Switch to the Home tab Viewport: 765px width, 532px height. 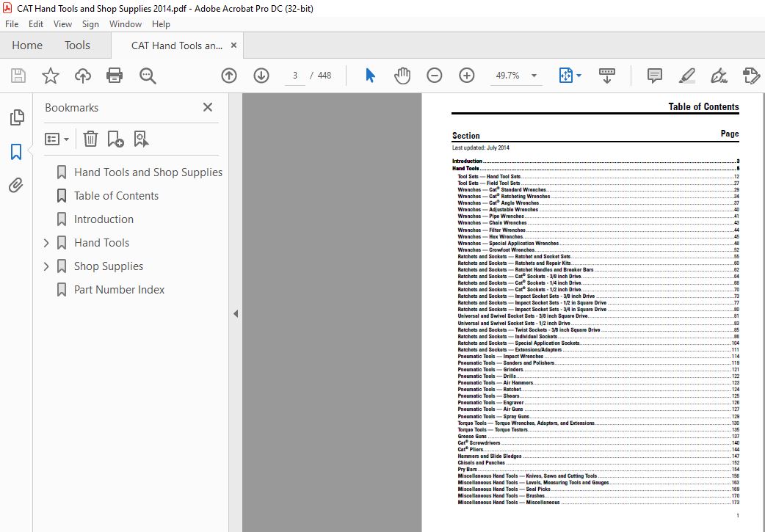(x=27, y=45)
